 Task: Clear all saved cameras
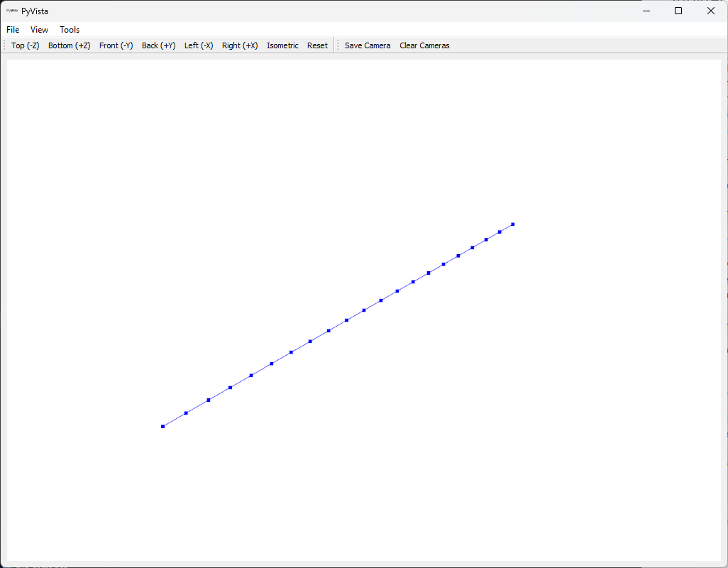424,45
